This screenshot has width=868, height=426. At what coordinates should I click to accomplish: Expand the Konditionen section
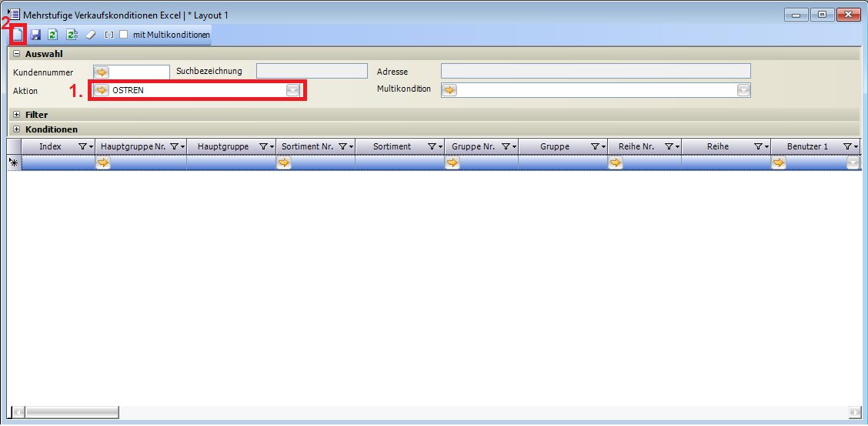(17, 129)
